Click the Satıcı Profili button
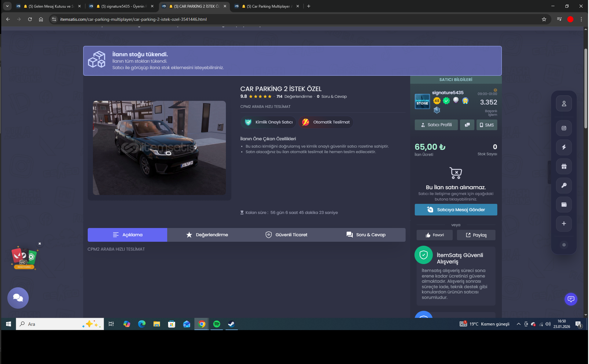Viewport: 589px width, 364px height. [436, 125]
